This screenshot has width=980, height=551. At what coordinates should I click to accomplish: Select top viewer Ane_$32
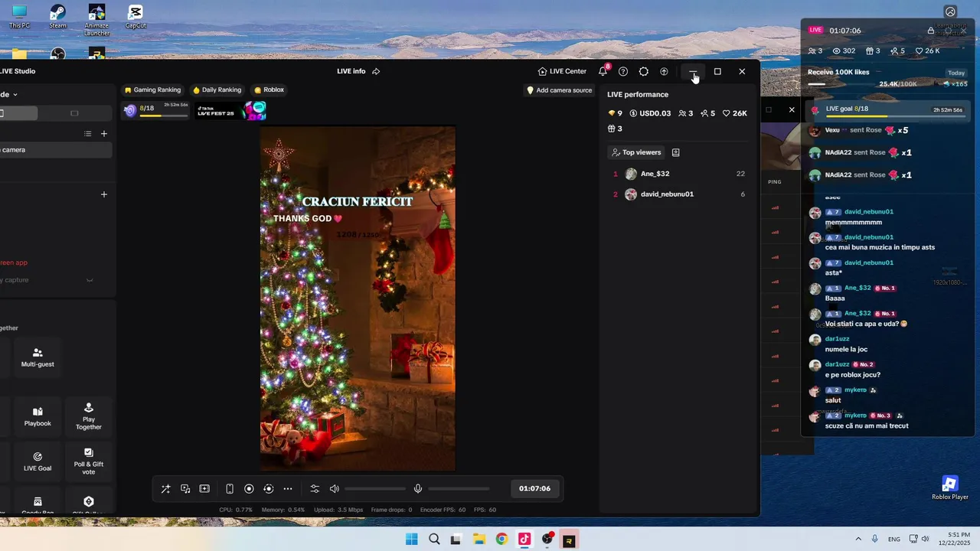pyautogui.click(x=678, y=174)
